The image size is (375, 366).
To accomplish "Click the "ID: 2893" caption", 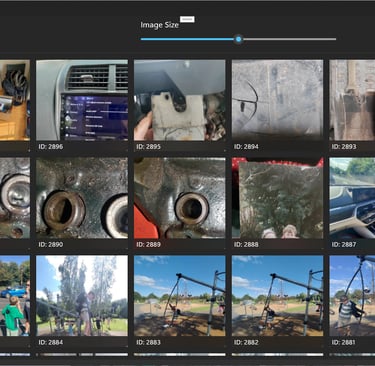I will 344,146.
